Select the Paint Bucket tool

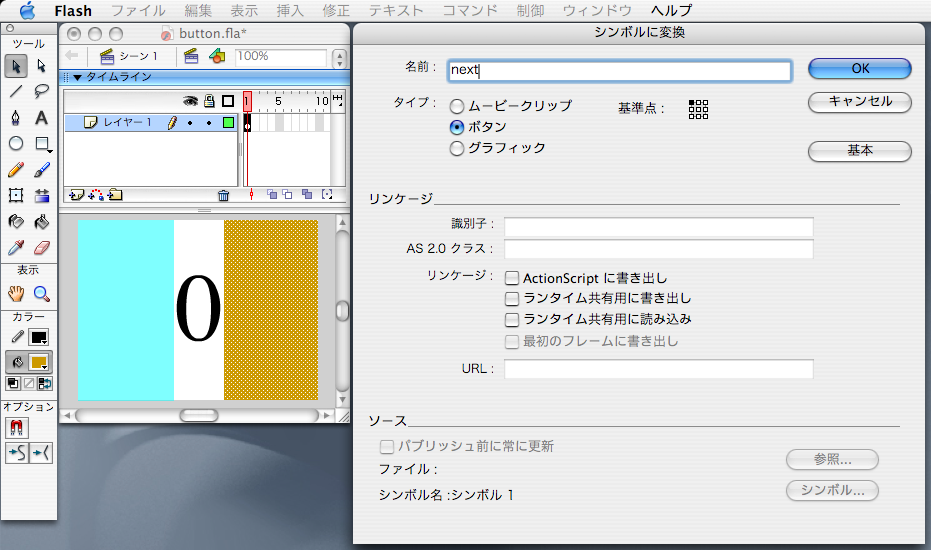click(x=42, y=221)
